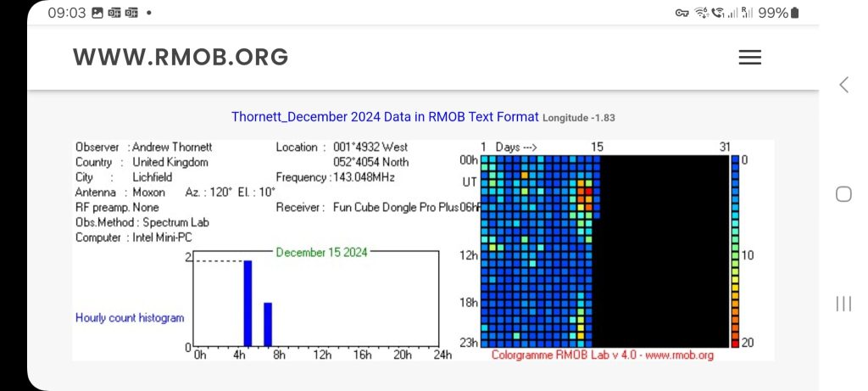Tap the black unrecorded area of the colorgramme
Image resolution: width=868 pixels, height=391 pixels.
click(x=665, y=251)
